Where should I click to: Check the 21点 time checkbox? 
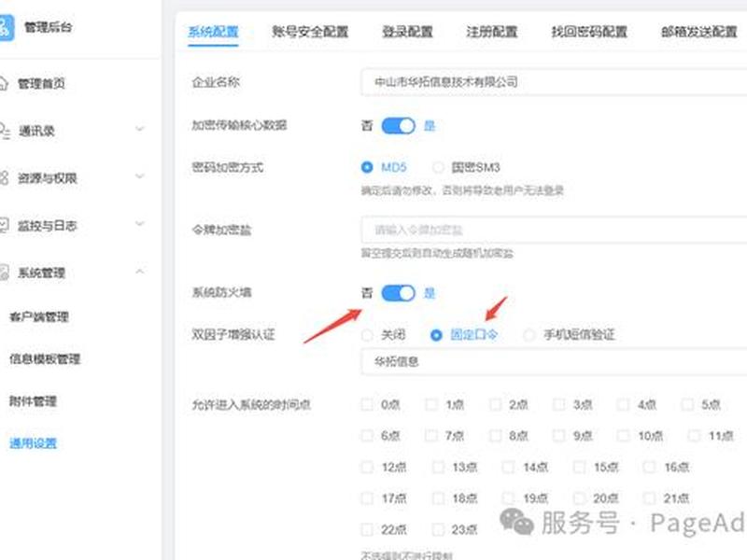pos(649,498)
